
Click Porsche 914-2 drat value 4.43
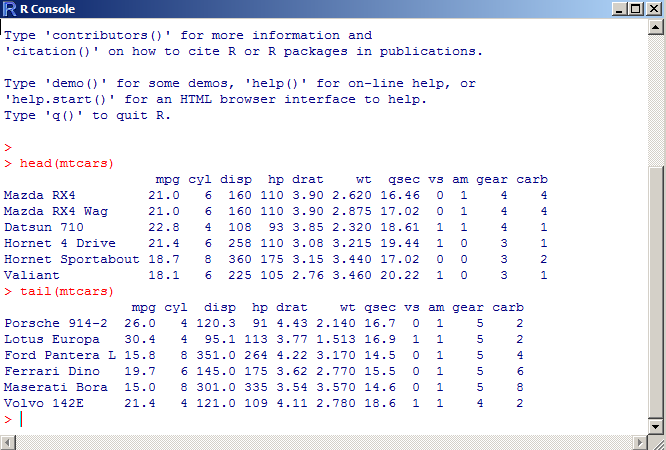pyautogui.click(x=292, y=323)
